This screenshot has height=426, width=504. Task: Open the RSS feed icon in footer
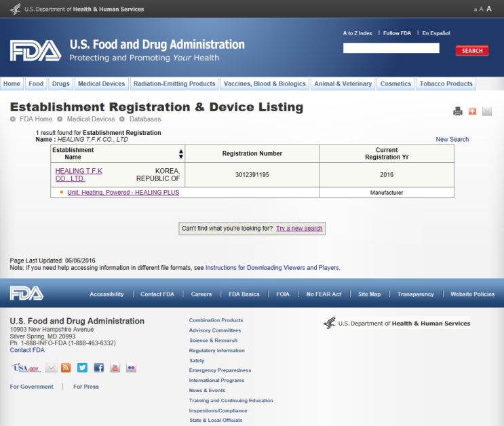point(66,368)
